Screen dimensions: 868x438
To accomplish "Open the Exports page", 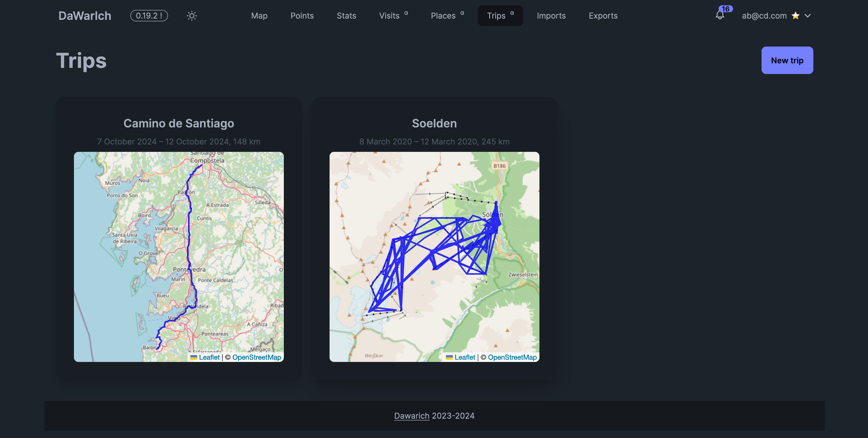I will 603,16.
